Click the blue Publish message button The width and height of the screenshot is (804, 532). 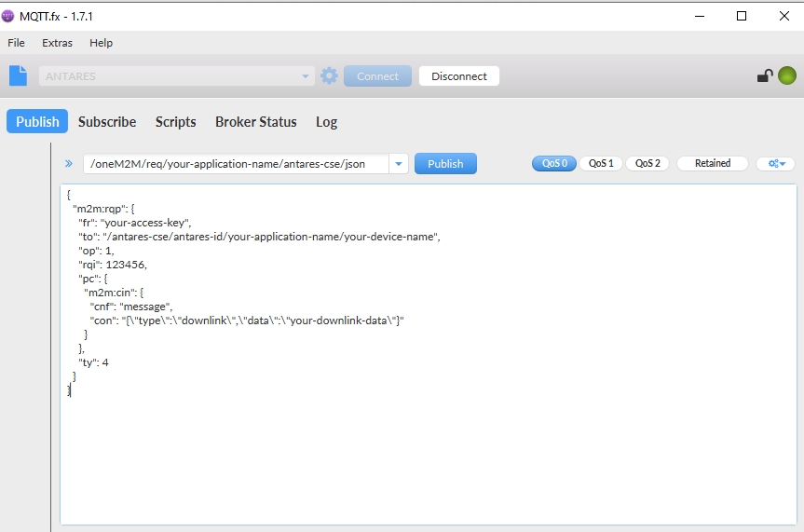coord(445,164)
